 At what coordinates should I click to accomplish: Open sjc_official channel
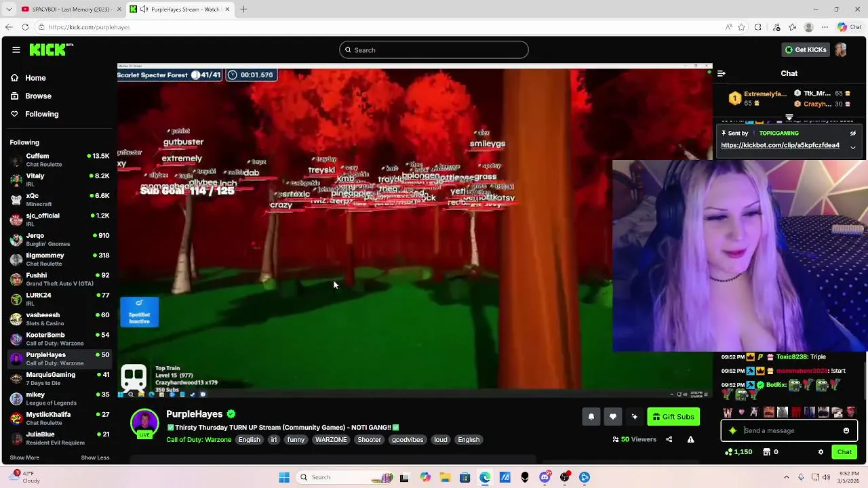tap(60, 219)
